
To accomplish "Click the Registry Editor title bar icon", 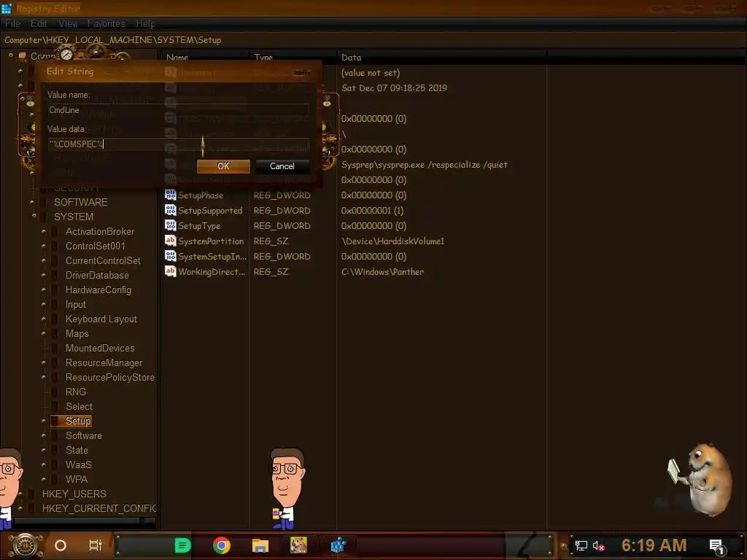I will tap(6, 8).
